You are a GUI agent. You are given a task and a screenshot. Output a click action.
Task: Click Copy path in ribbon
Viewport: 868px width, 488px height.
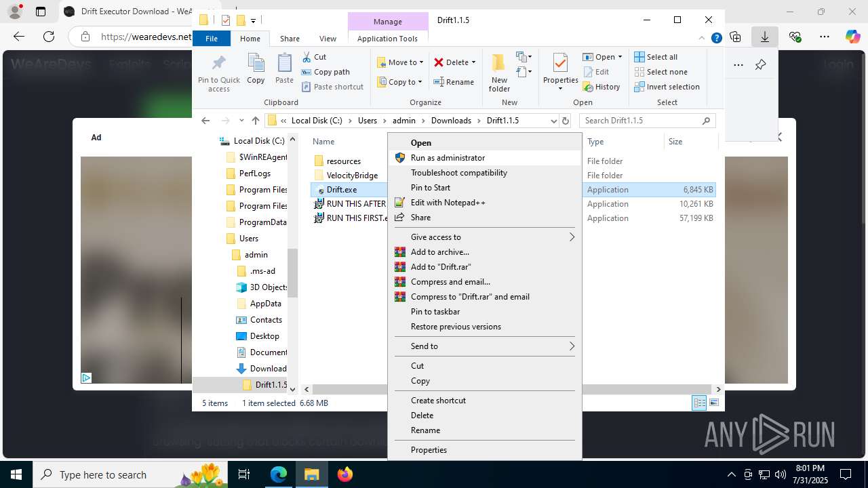tap(325, 72)
